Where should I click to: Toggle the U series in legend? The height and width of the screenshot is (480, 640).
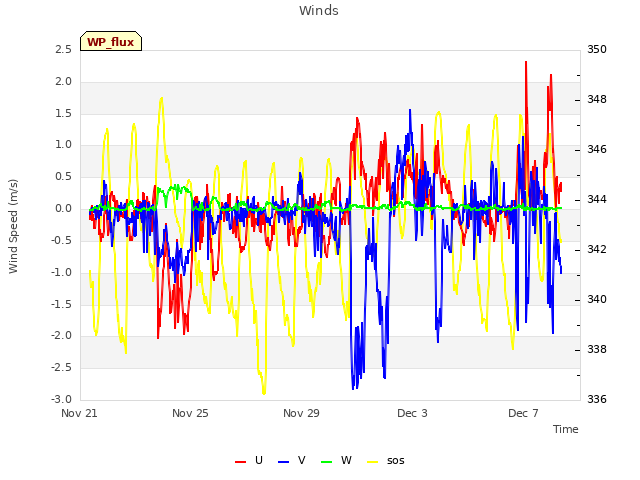(x=249, y=460)
